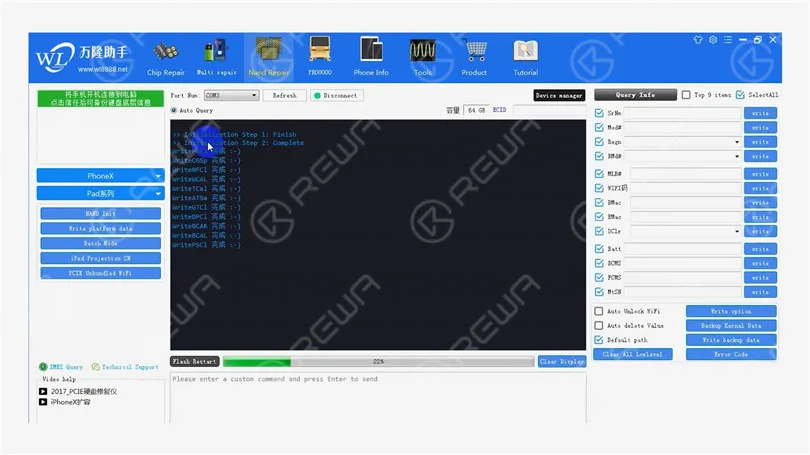Expand the Regn region dropdown
This screenshot has height=455, width=810.
pyautogui.click(x=683, y=142)
